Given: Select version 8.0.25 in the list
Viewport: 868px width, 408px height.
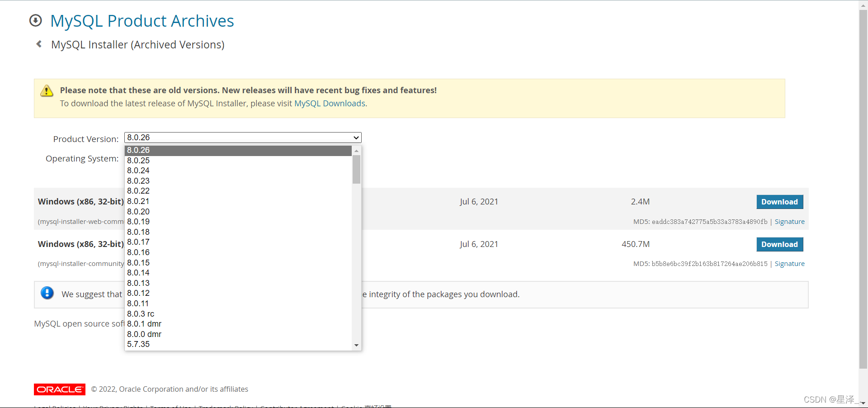Looking at the screenshot, I should 238,161.
